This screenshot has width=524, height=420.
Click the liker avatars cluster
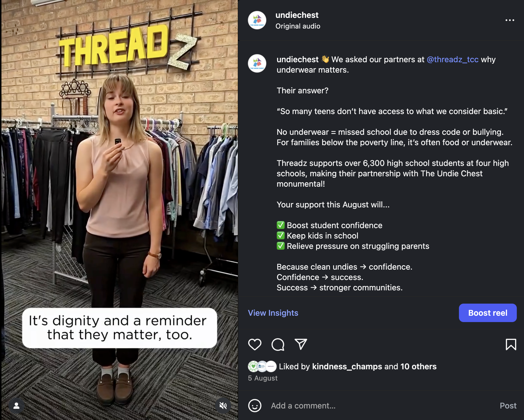262,366
